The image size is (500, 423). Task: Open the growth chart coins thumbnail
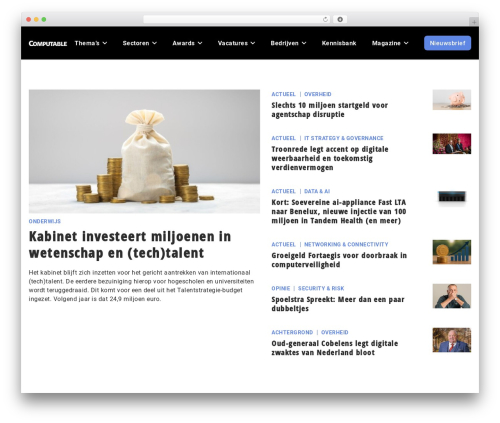[452, 252]
